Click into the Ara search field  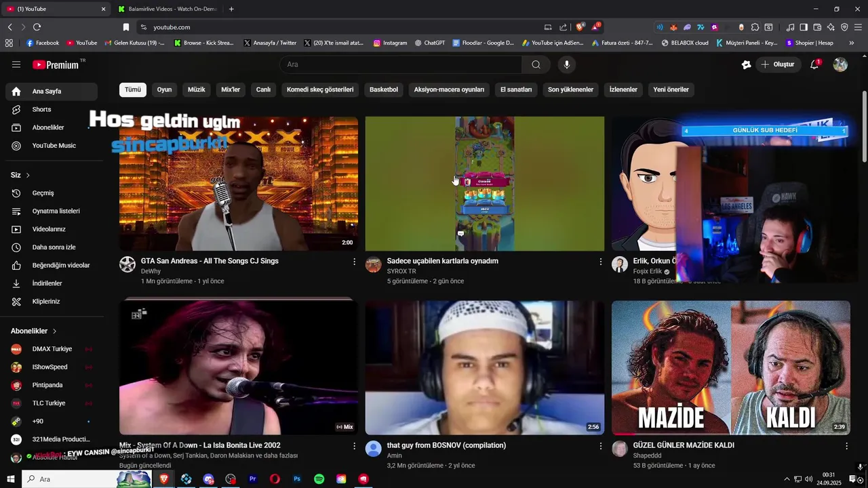401,64
